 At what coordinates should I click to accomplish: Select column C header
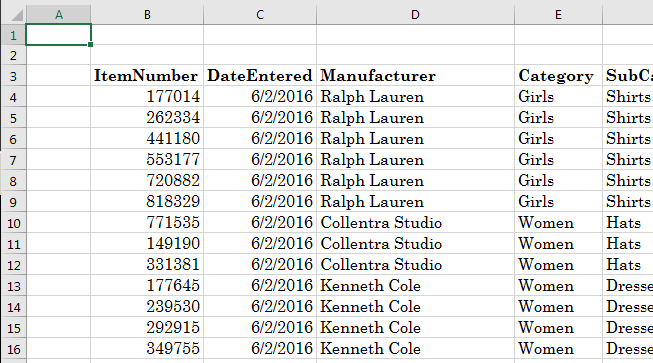click(x=260, y=15)
